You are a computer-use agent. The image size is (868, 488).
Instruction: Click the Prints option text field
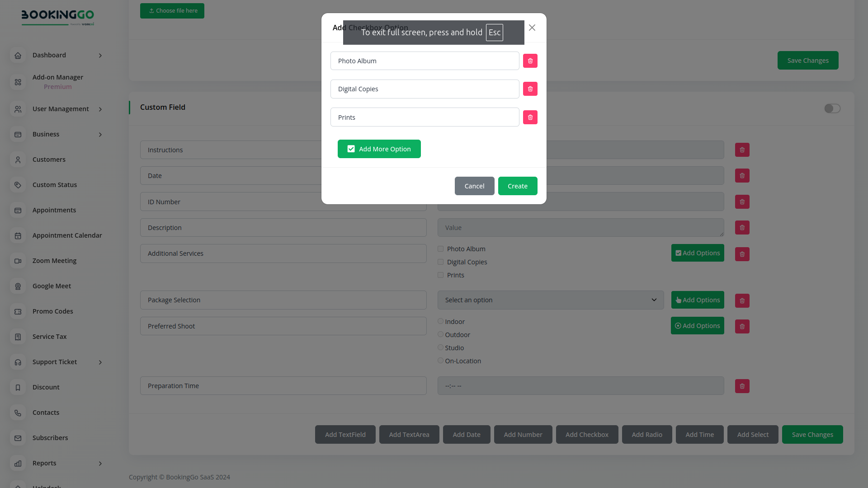425,117
